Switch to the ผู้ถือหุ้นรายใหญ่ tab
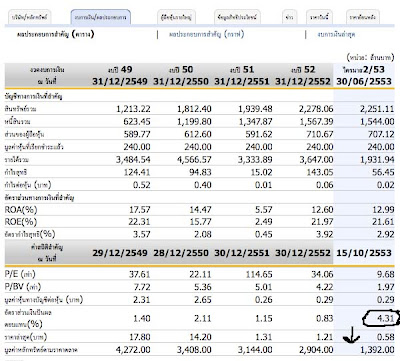 [176, 17]
